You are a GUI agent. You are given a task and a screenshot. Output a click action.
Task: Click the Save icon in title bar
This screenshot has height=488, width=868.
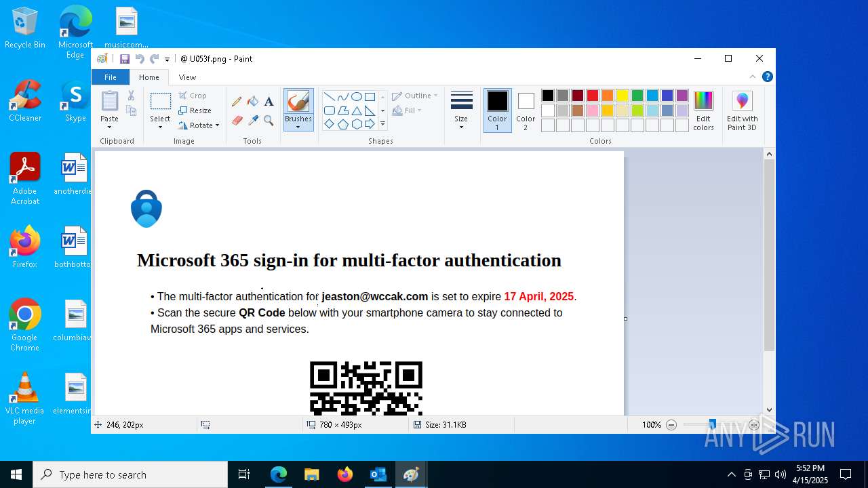coord(125,59)
